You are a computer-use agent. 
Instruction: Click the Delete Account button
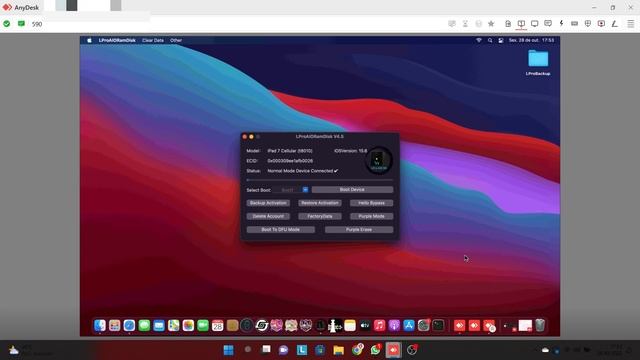[268, 216]
